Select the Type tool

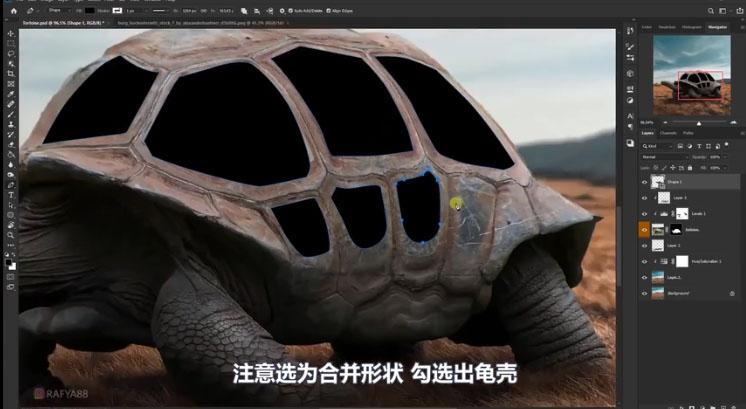tap(11, 195)
